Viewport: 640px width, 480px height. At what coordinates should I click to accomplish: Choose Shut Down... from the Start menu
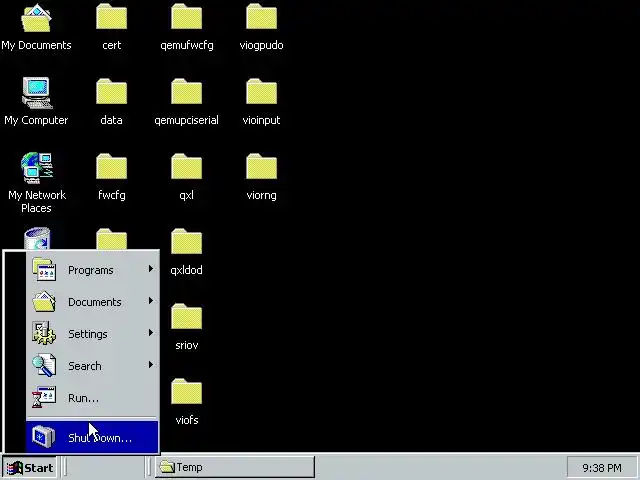coord(92,437)
